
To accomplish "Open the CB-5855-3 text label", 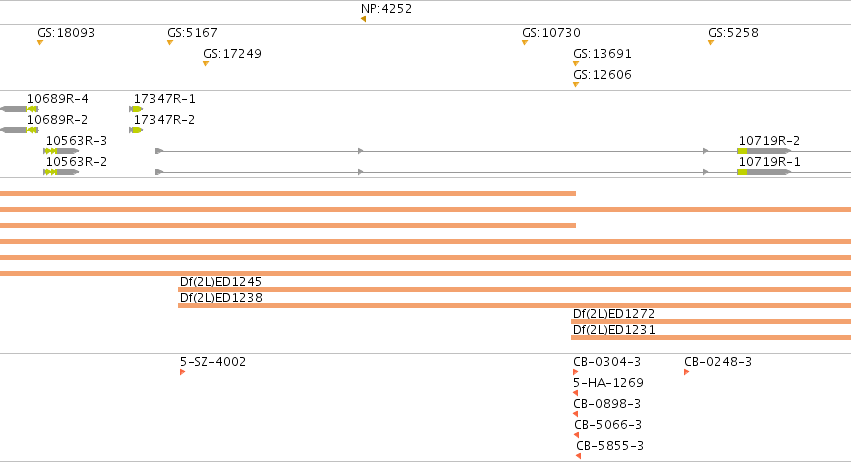I will [x=610, y=446].
